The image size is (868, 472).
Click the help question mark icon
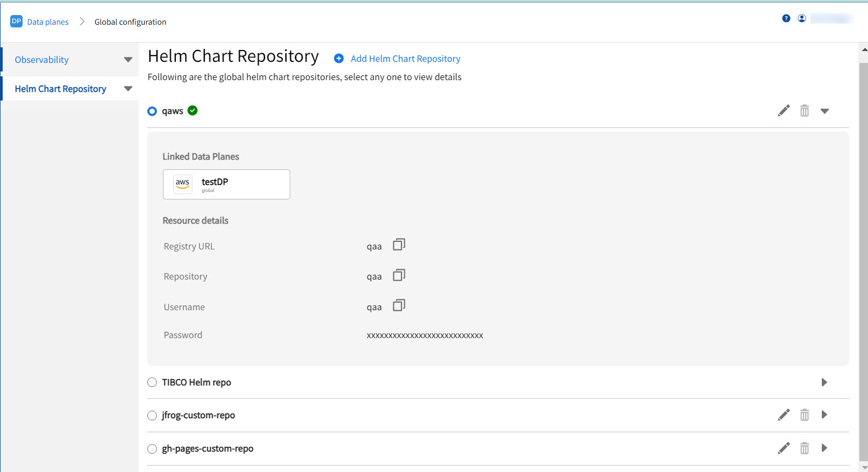point(786,18)
